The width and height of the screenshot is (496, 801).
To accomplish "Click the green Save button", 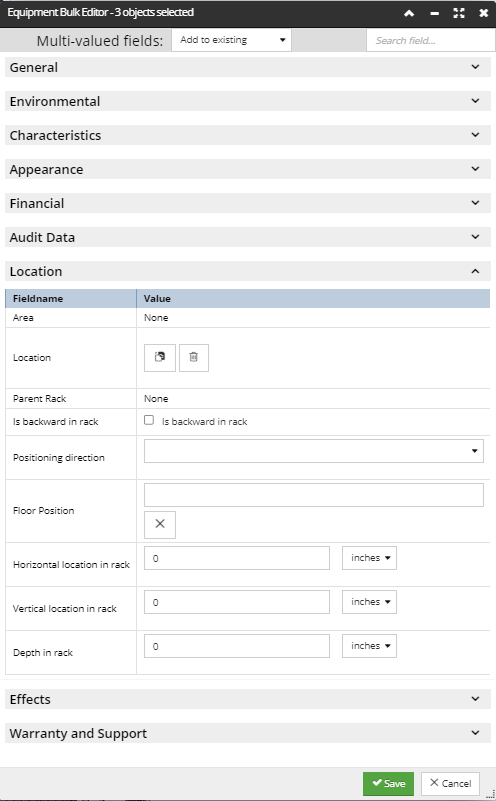I will (388, 783).
